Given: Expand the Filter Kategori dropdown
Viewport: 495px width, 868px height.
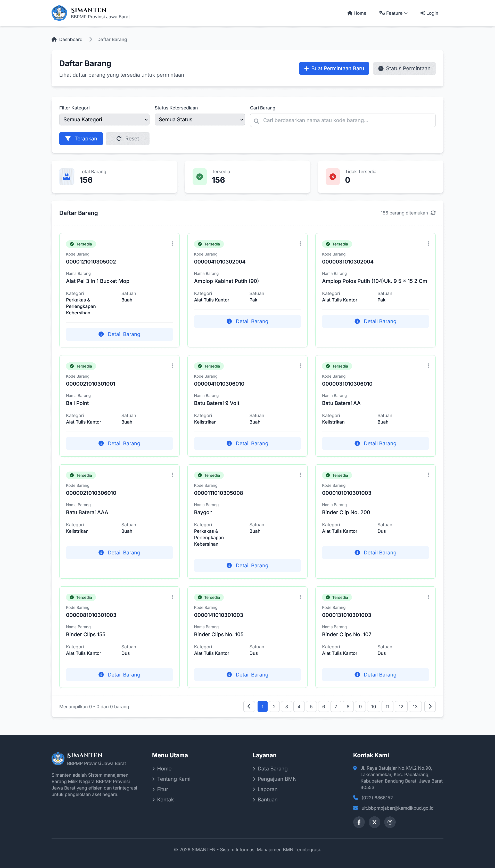Looking at the screenshot, I should [104, 120].
